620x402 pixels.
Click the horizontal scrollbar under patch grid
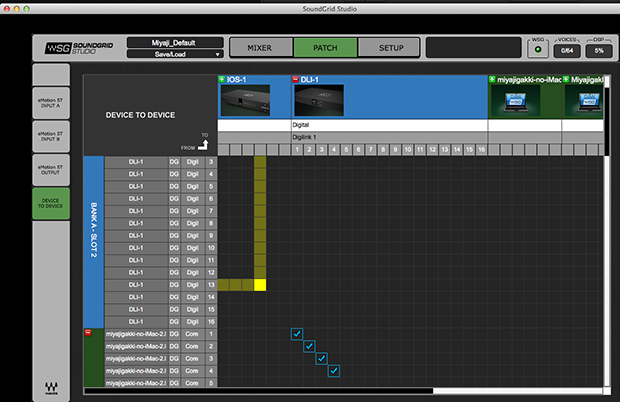pyautogui.click(x=259, y=391)
